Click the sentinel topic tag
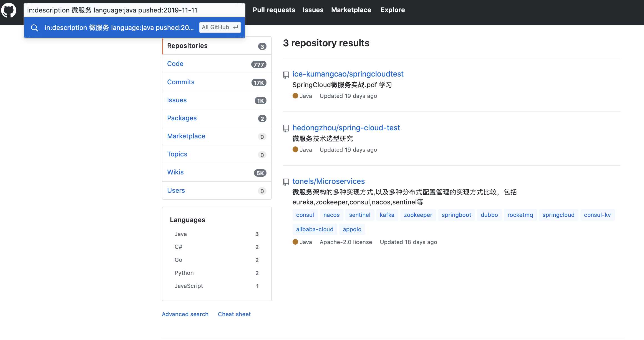 pyautogui.click(x=360, y=215)
